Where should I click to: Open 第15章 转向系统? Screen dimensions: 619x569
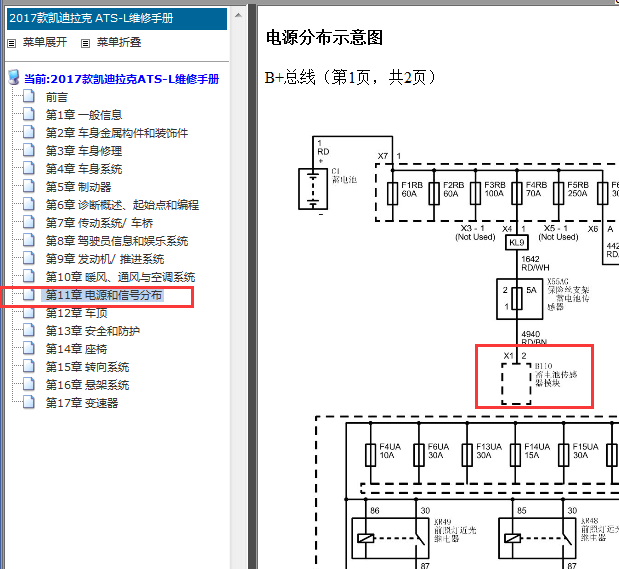tap(87, 367)
